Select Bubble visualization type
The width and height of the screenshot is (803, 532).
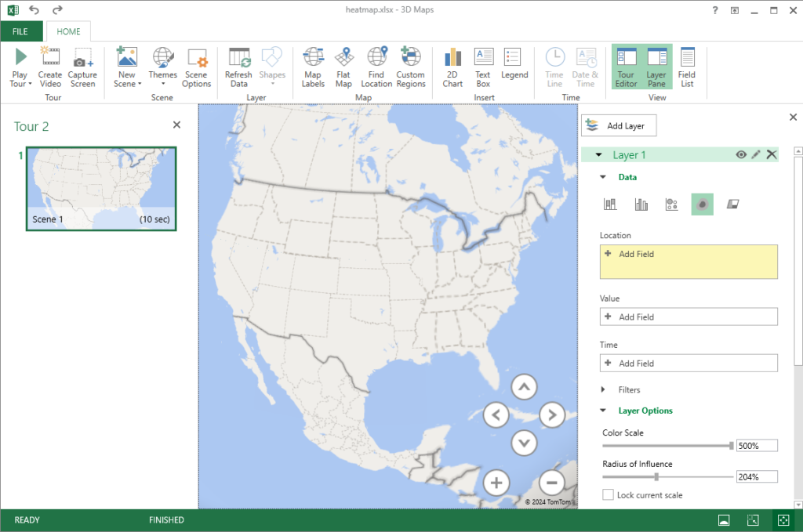671,204
